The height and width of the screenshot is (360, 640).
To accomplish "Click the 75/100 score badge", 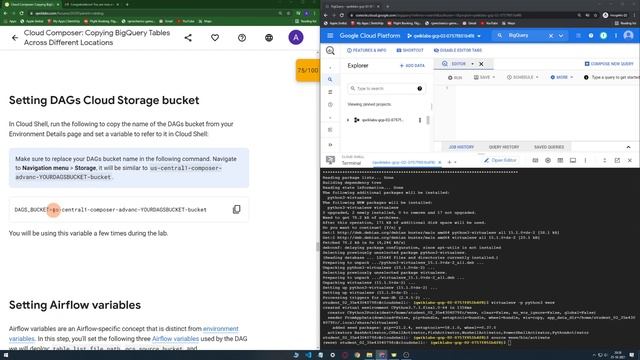I will pos(308,70).
